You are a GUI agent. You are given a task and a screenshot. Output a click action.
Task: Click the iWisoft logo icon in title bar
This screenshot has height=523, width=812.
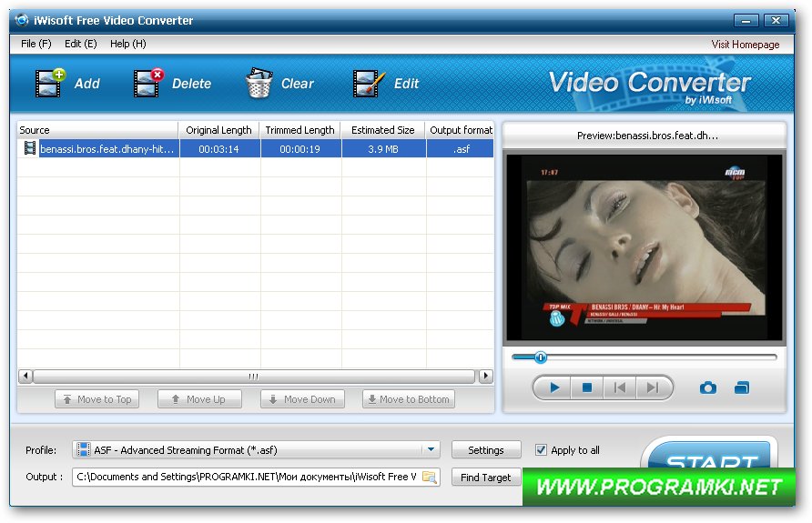[x=22, y=20]
